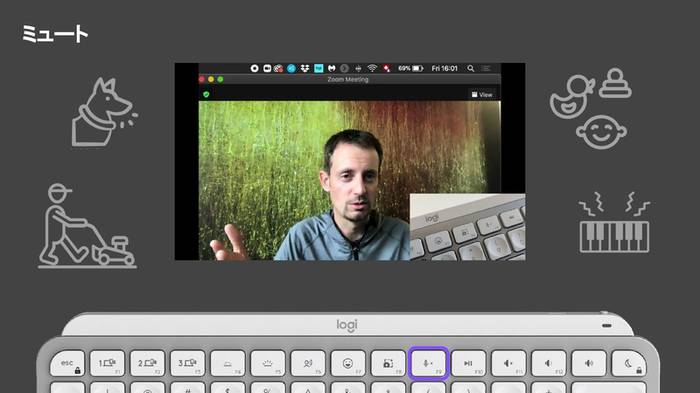The height and width of the screenshot is (393, 700).
Task: Click the blue circular Telegram-style icon
Action: (x=292, y=68)
